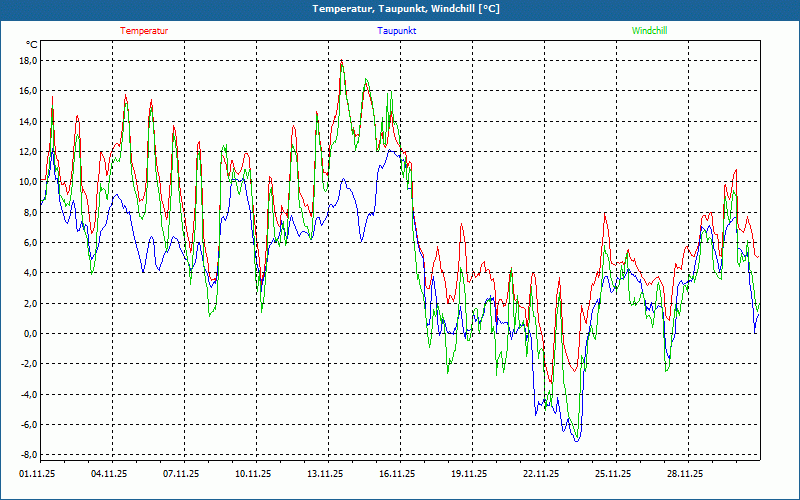Click the 13.11.25 date label
The image size is (800, 500).
click(326, 475)
